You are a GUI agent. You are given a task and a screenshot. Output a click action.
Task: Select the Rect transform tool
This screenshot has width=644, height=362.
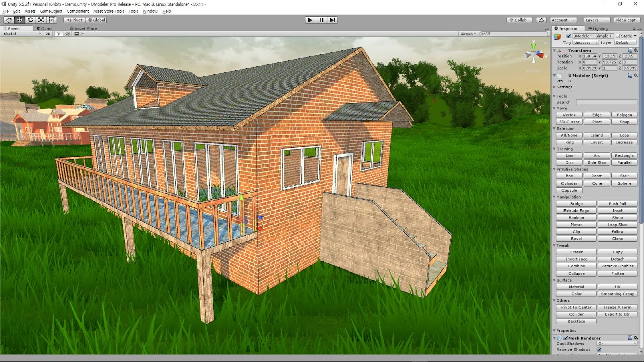click(x=52, y=20)
